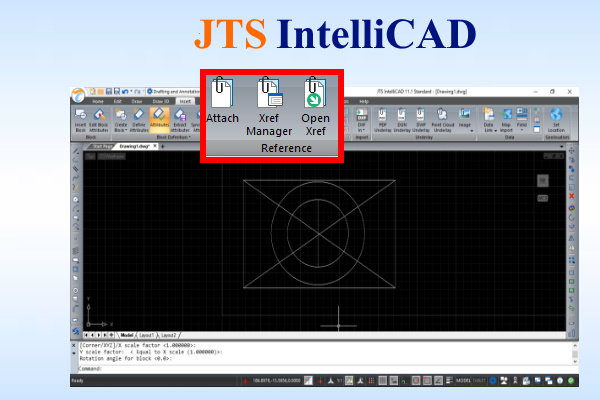Toggle TABLET mode in the status bar
The width and height of the screenshot is (600, 400).
coord(479,380)
